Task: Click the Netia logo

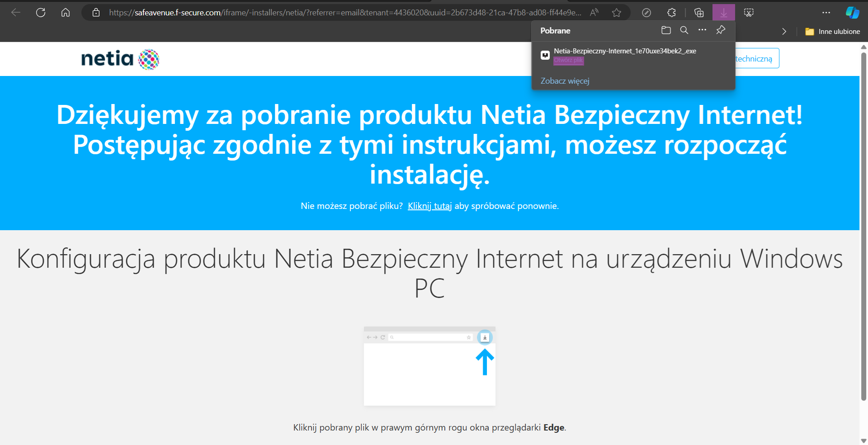Action: coord(120,59)
